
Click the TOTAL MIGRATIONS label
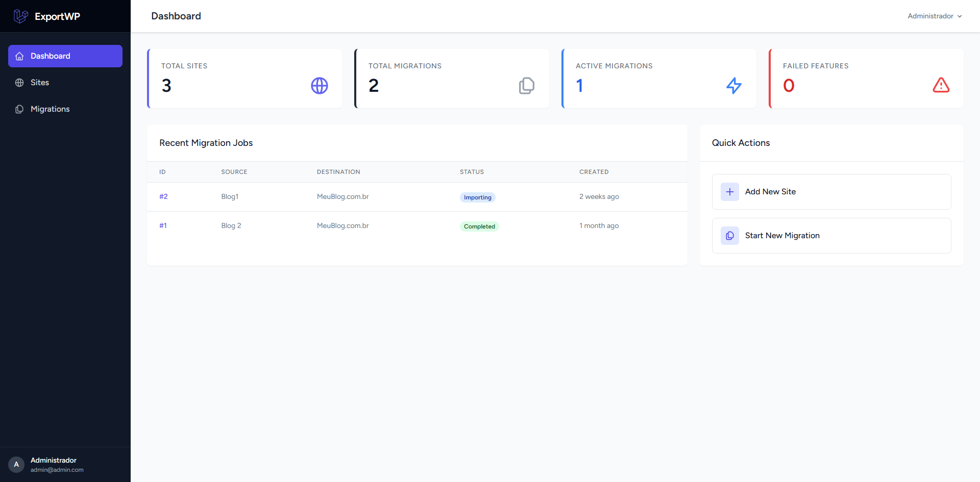(x=405, y=66)
